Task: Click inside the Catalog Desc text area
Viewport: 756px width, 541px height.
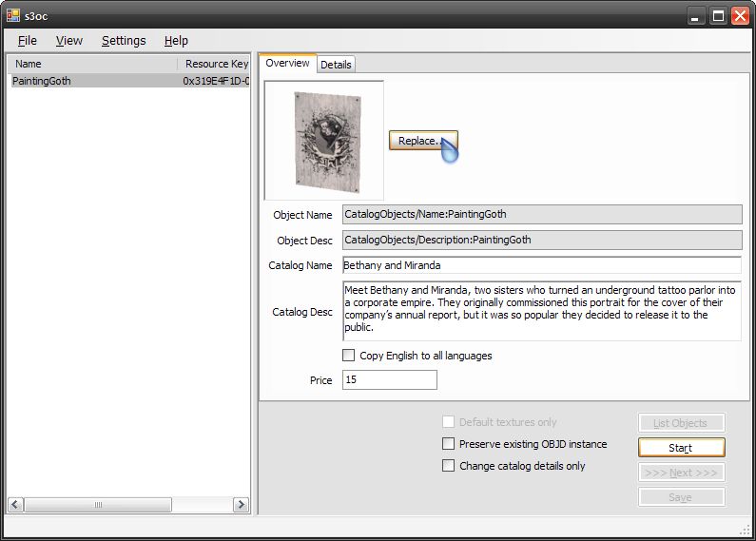Action: (x=541, y=310)
